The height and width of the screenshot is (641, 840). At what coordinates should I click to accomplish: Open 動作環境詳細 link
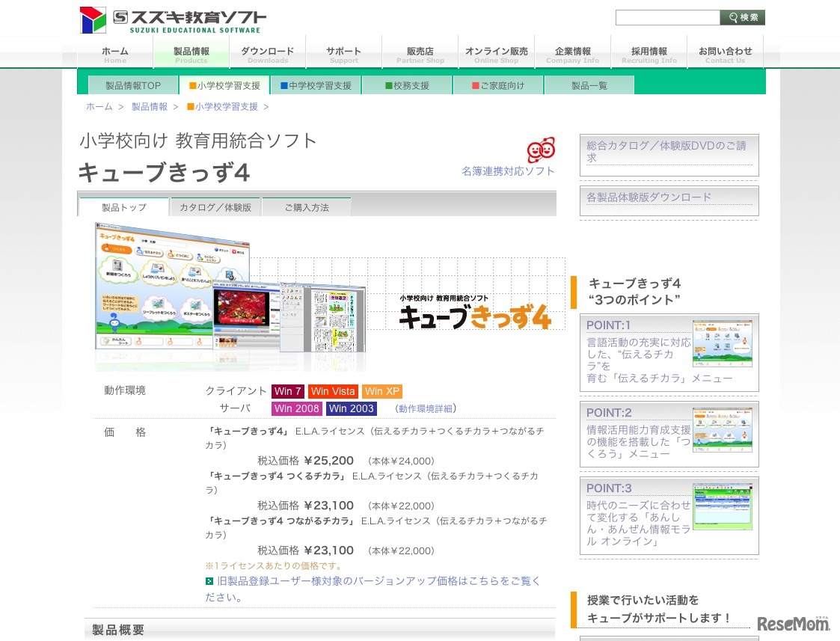425,409
